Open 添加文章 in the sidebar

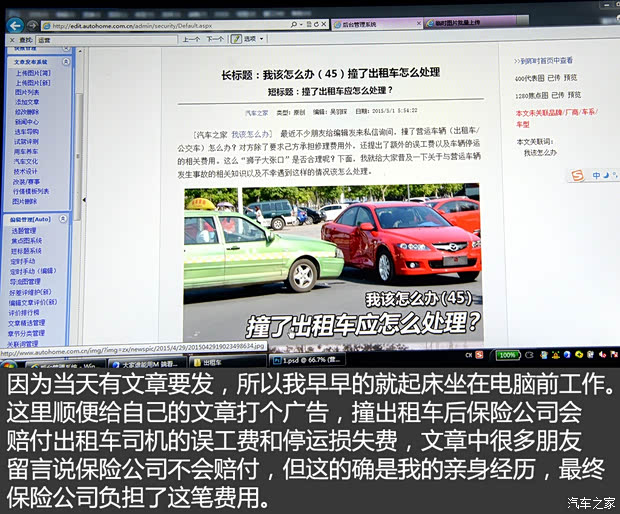tap(27, 102)
